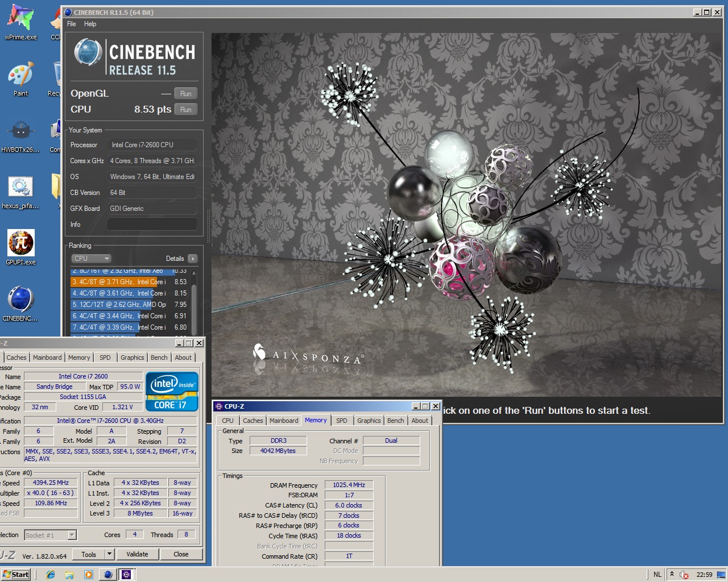The width and height of the screenshot is (728, 582).
Task: Open the Memory tab in the CPU-Z processor window
Action: click(x=79, y=357)
